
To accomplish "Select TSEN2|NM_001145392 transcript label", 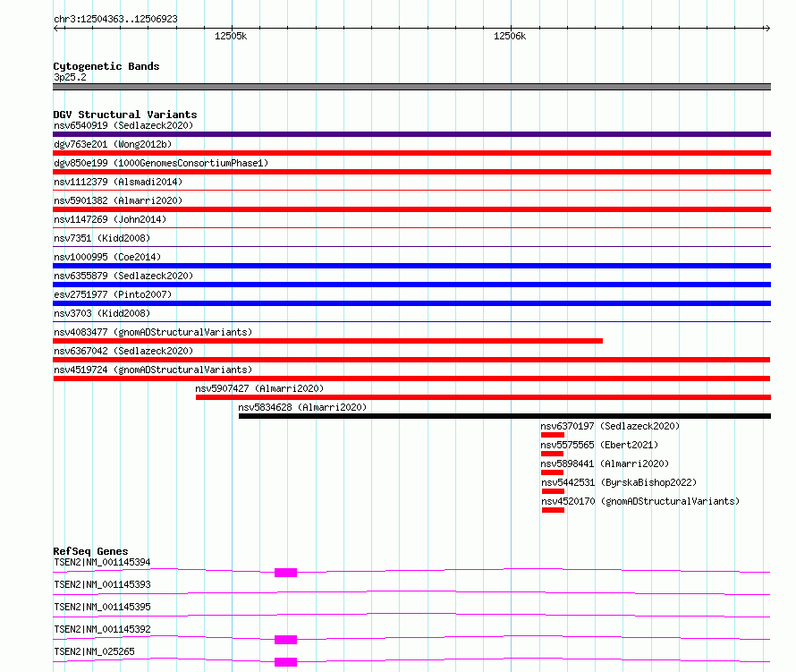I will pyautogui.click(x=102, y=629).
